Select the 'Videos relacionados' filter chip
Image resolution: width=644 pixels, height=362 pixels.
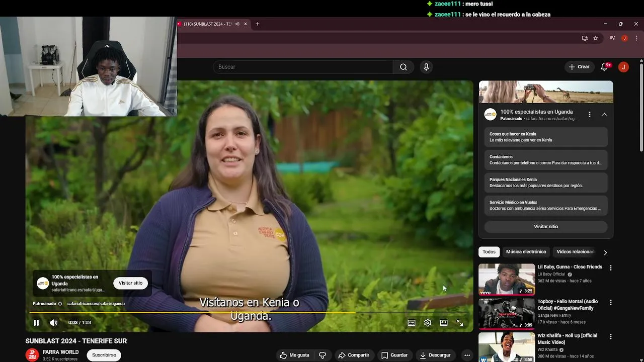click(x=575, y=252)
